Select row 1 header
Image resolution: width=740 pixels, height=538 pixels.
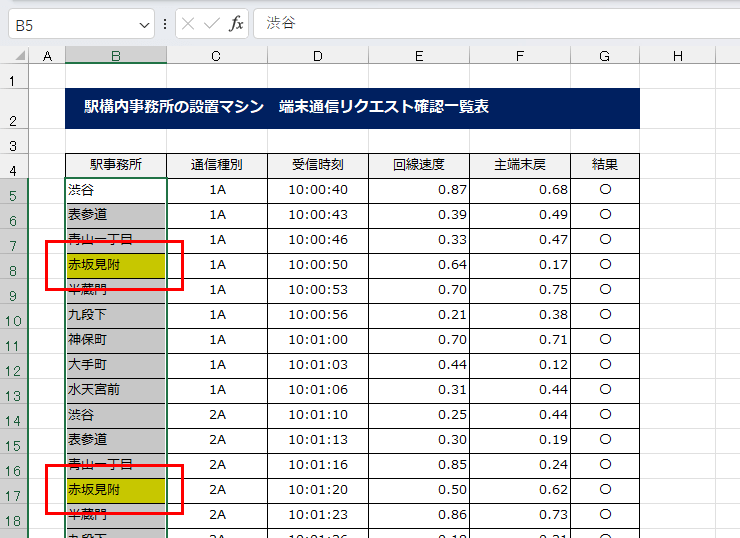click(14, 76)
